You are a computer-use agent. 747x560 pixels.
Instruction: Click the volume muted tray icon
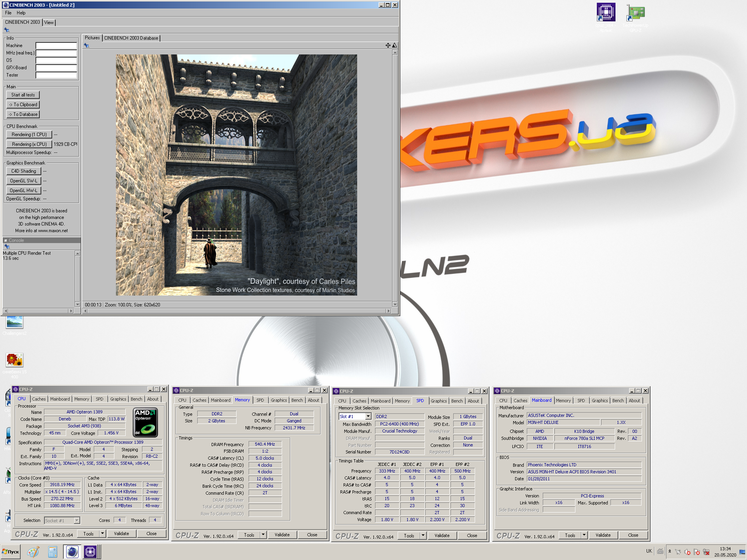687,552
